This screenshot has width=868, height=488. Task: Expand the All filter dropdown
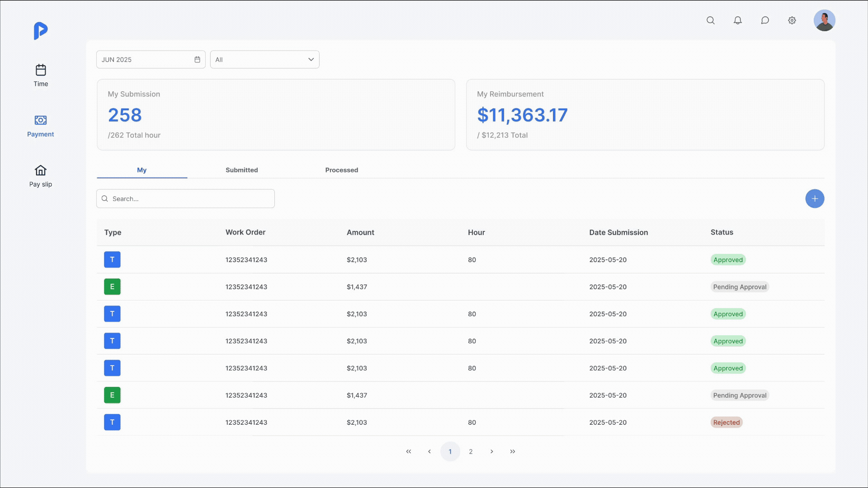[264, 60]
